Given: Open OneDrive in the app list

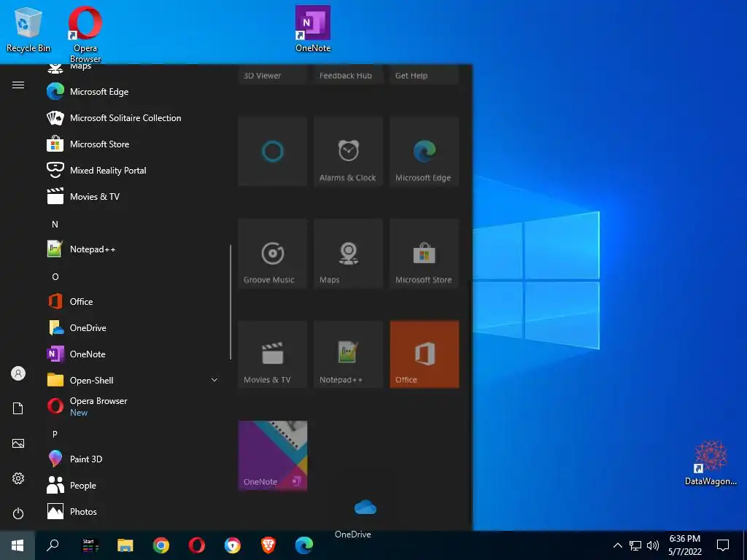Looking at the screenshot, I should pyautogui.click(x=133, y=327).
